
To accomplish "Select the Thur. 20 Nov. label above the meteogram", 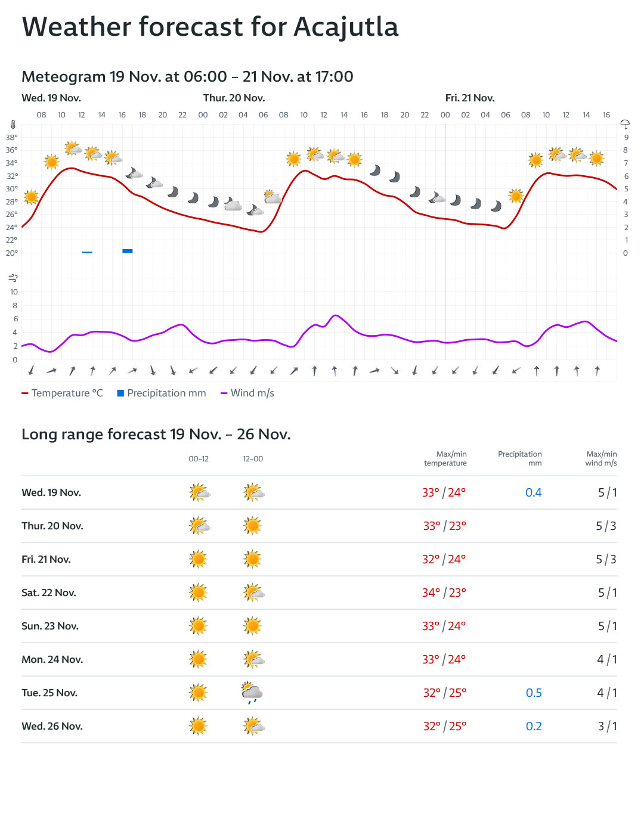I will pos(234,98).
